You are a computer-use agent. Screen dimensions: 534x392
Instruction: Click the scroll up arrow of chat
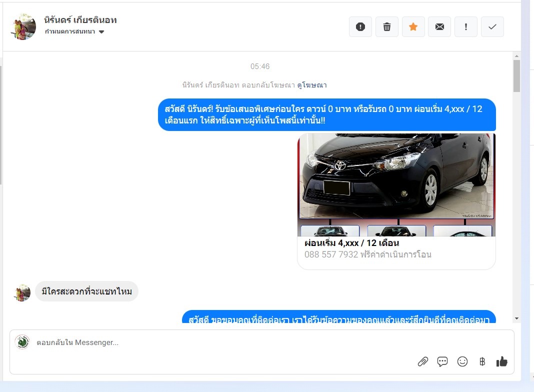pyautogui.click(x=516, y=55)
